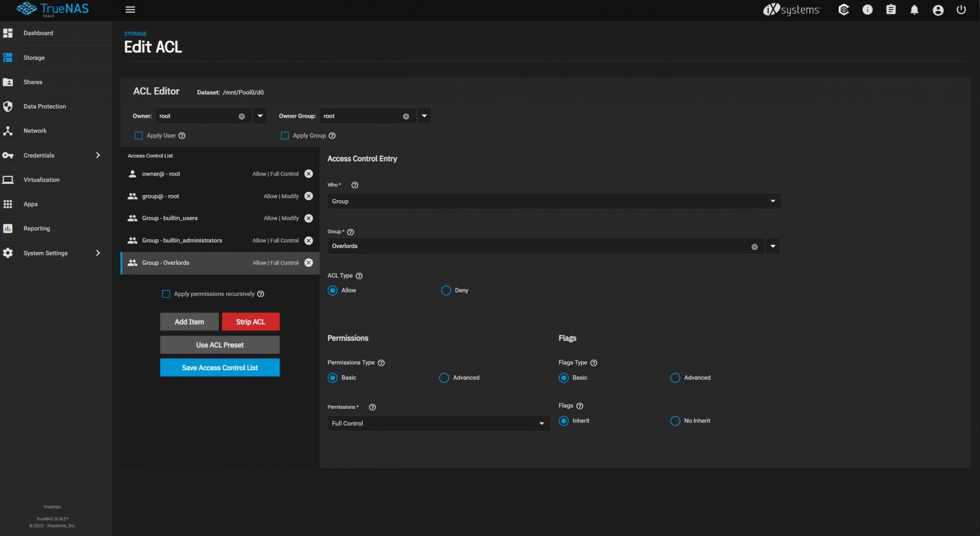The height and width of the screenshot is (536, 980).
Task: Remove the Group - builtin_users ACL entry
Action: coord(309,218)
